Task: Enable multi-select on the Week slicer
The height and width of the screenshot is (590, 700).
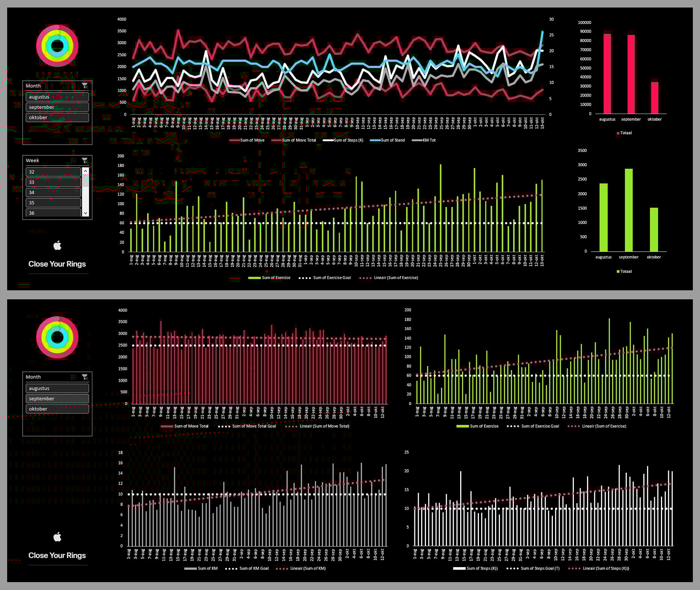Action: [x=74, y=161]
